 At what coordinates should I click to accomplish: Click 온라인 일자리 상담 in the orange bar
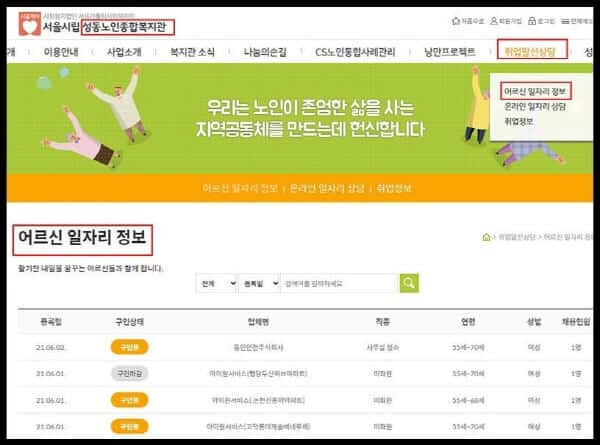(327, 188)
